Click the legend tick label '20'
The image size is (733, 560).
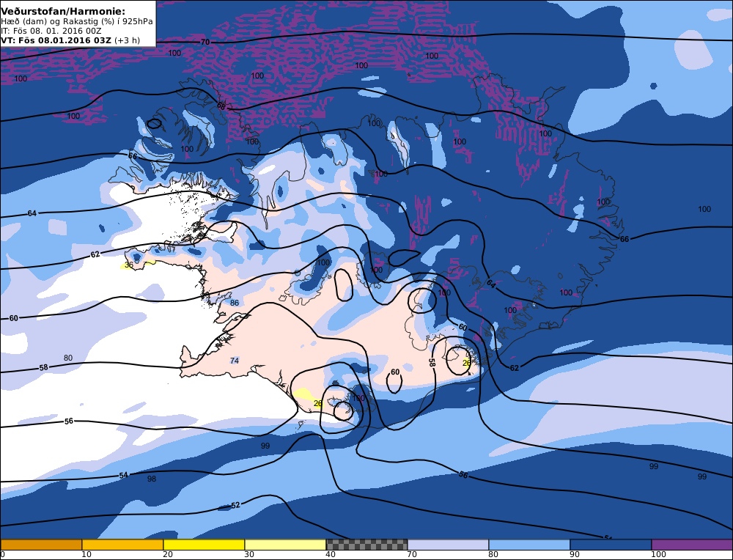(168, 554)
